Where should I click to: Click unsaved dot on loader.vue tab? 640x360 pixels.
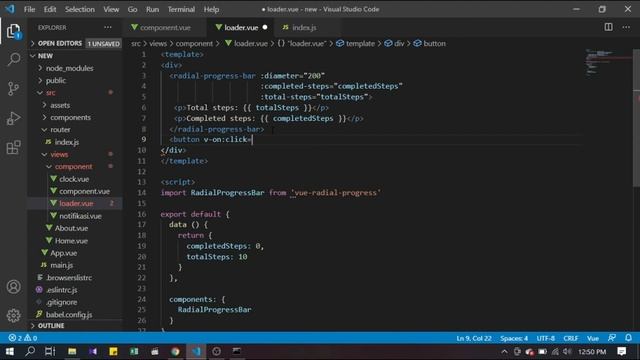click(265, 27)
